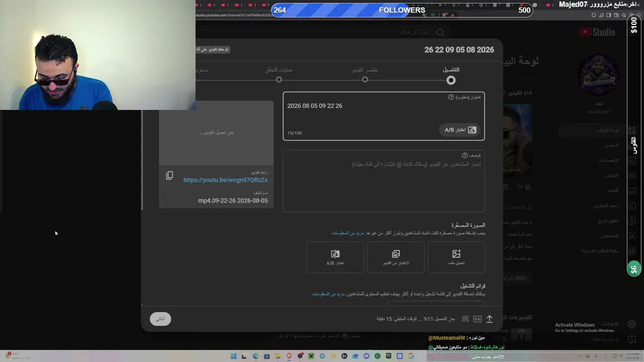Choose A/B test thumbnail option
The image size is (644, 362).
335,257
